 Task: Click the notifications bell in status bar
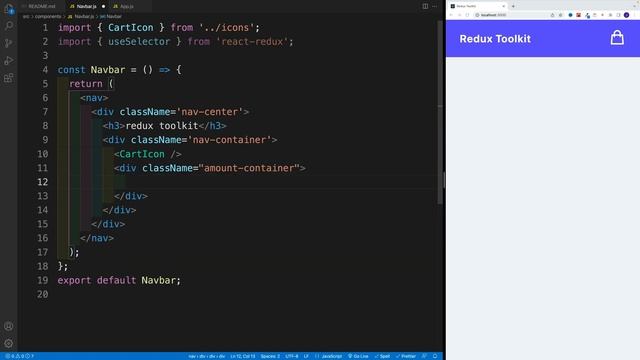click(x=435, y=356)
